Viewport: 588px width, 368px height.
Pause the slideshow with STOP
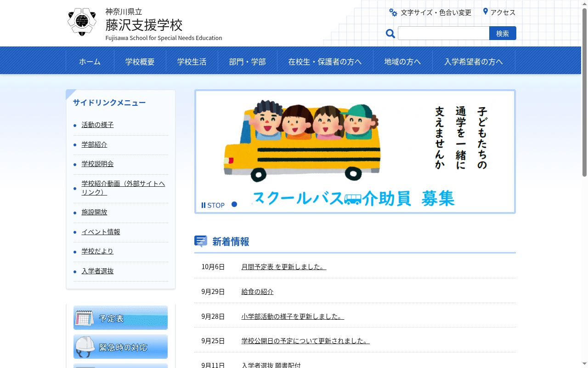coord(213,205)
